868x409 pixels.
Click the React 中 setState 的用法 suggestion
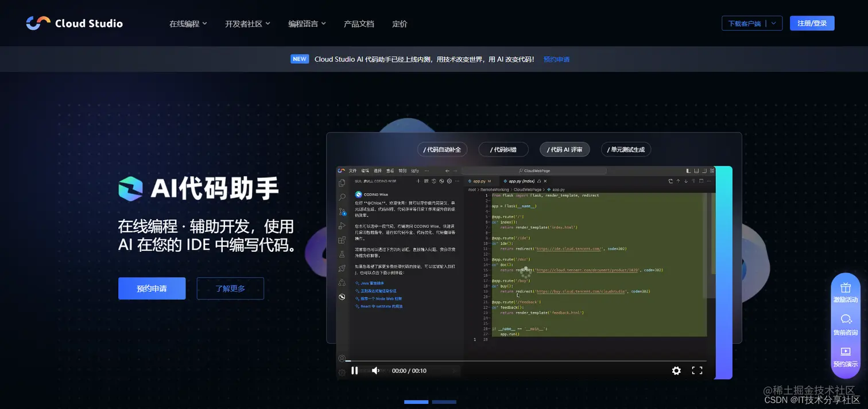tap(379, 306)
